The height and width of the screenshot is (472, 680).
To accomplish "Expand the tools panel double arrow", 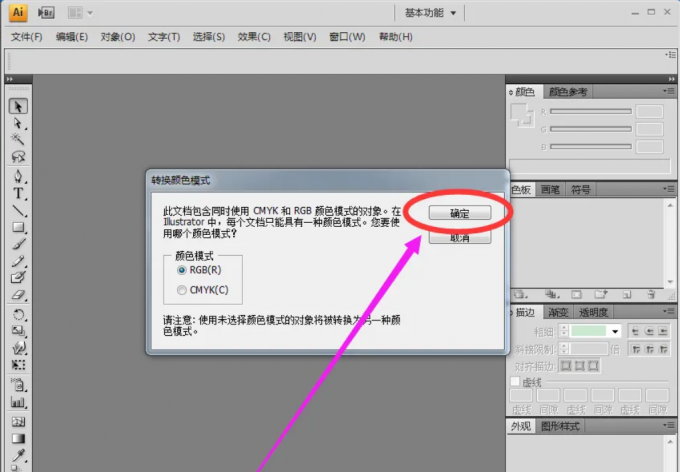I will pos(10,79).
